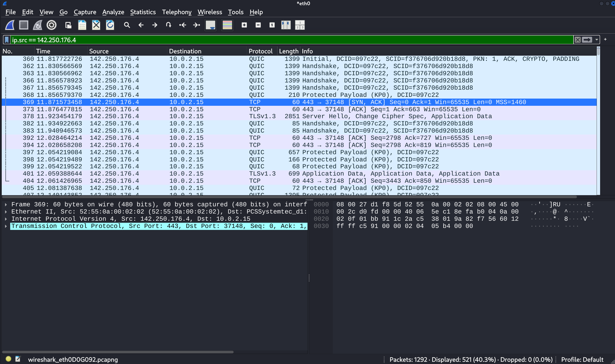Clear the display filter
Viewport: 615px width, 364px height.
click(578, 40)
